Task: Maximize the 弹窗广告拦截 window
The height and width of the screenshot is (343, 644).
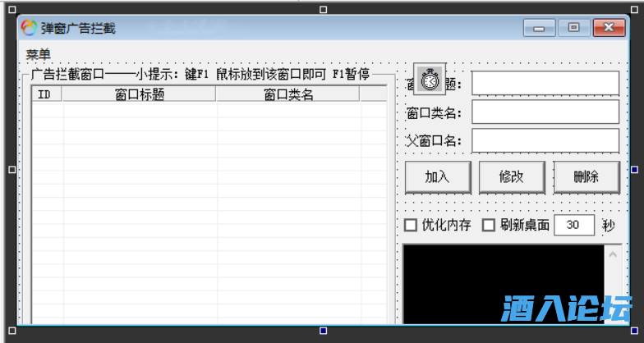Action: (x=574, y=28)
